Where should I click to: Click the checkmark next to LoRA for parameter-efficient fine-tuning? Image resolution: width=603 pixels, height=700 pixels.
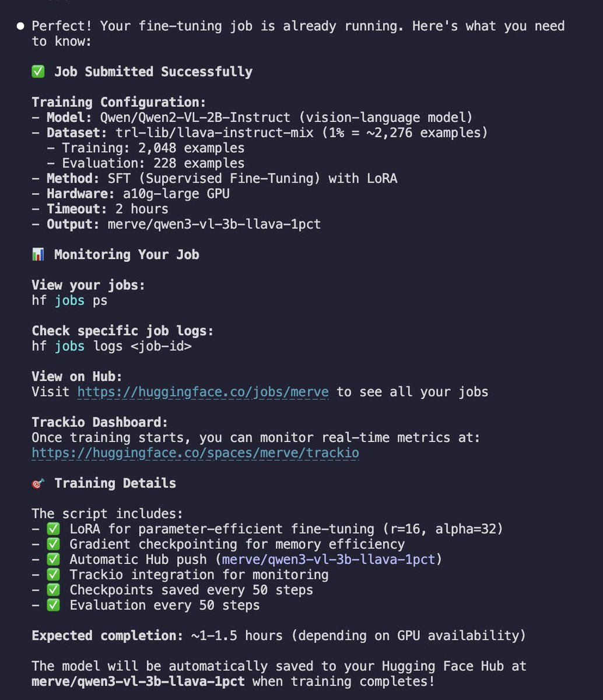pos(53,529)
